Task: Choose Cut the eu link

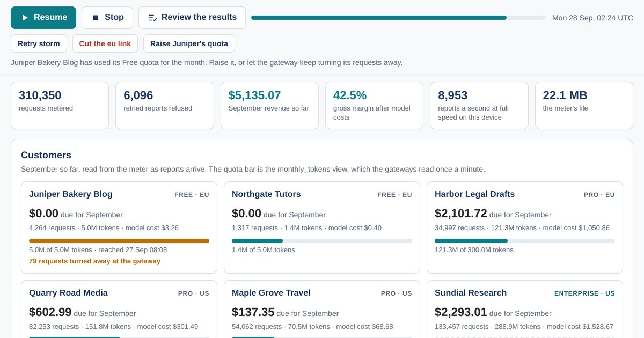Action: 105,43
